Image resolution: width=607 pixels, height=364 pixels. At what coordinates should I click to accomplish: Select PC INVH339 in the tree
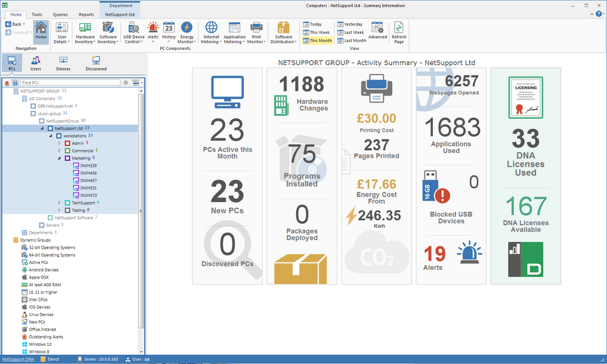coord(85,166)
